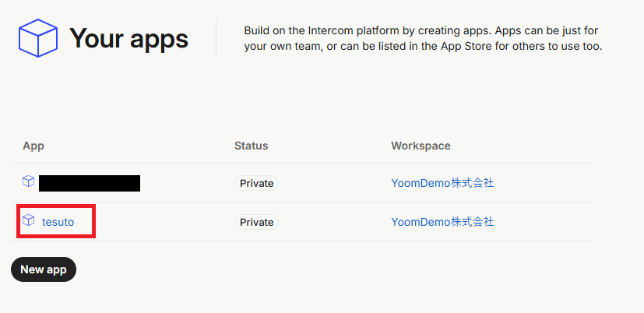The height and width of the screenshot is (313, 644).
Task: Click the Private status badge in the first row
Action: [x=256, y=183]
